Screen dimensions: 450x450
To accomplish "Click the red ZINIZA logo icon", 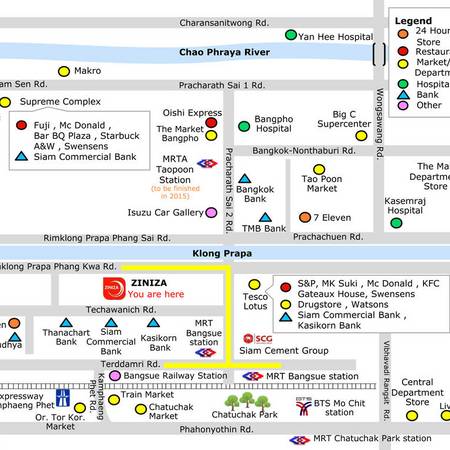I will 114,288.
